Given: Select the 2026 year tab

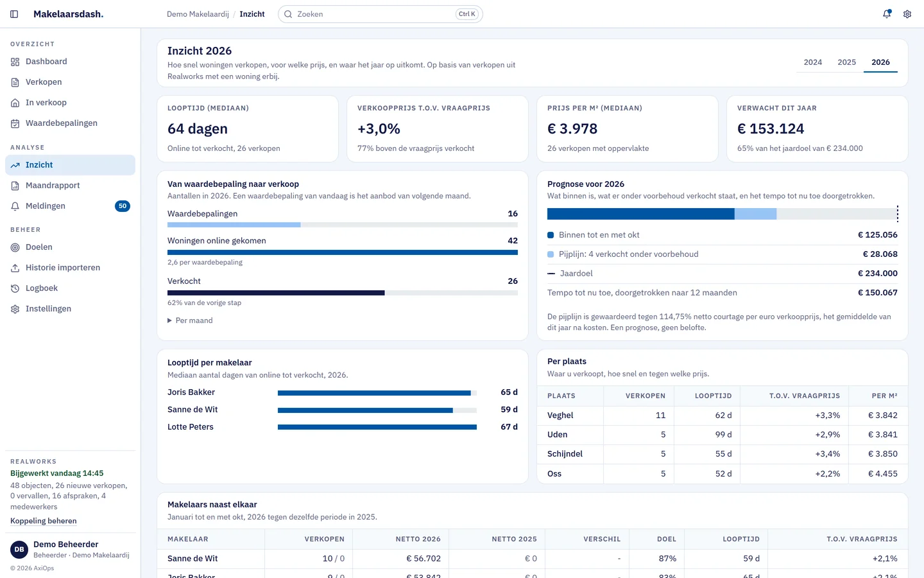Looking at the screenshot, I should 880,62.
